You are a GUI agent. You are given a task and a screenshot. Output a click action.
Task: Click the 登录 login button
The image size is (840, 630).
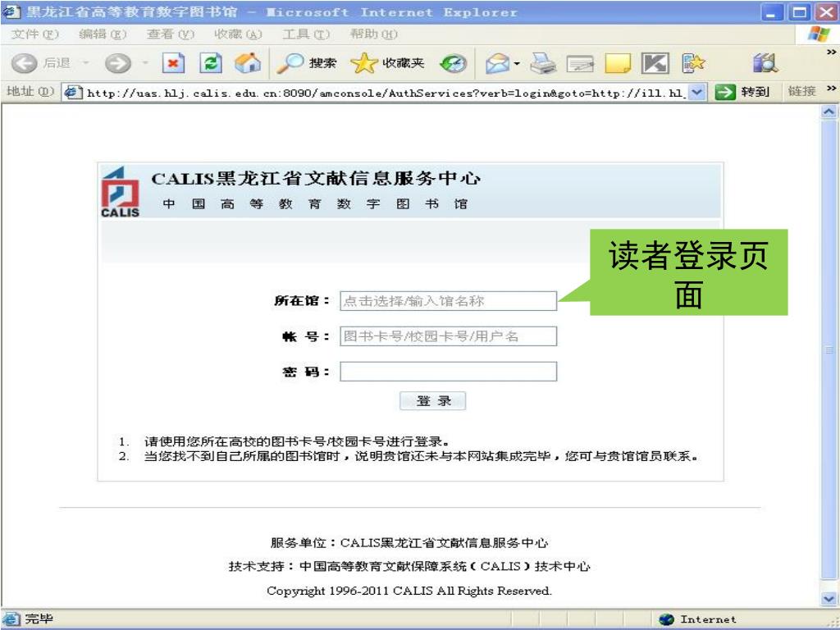coord(433,400)
